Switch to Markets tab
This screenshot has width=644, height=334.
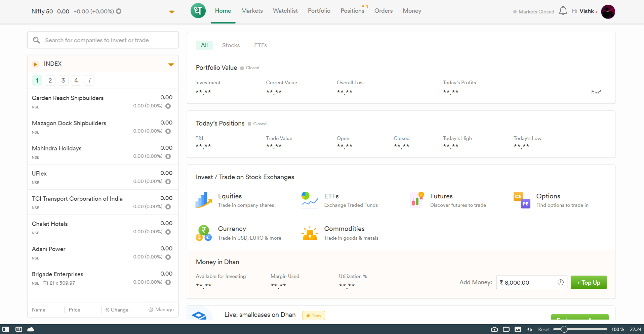[x=252, y=11]
